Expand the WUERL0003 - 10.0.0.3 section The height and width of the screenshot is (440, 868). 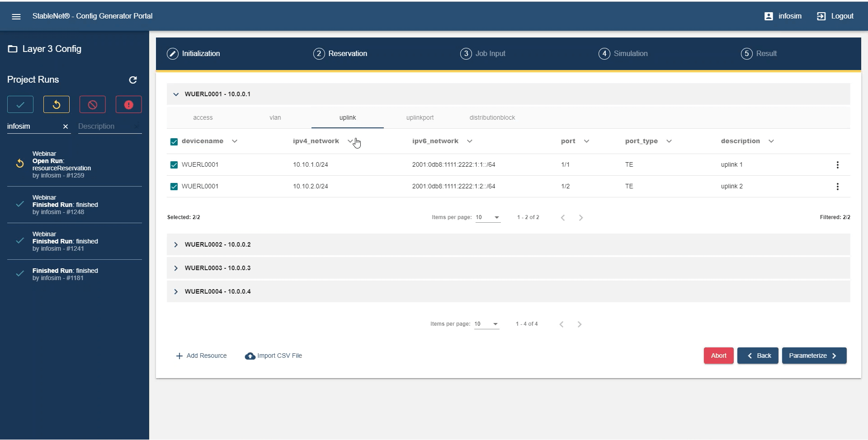pyautogui.click(x=176, y=268)
